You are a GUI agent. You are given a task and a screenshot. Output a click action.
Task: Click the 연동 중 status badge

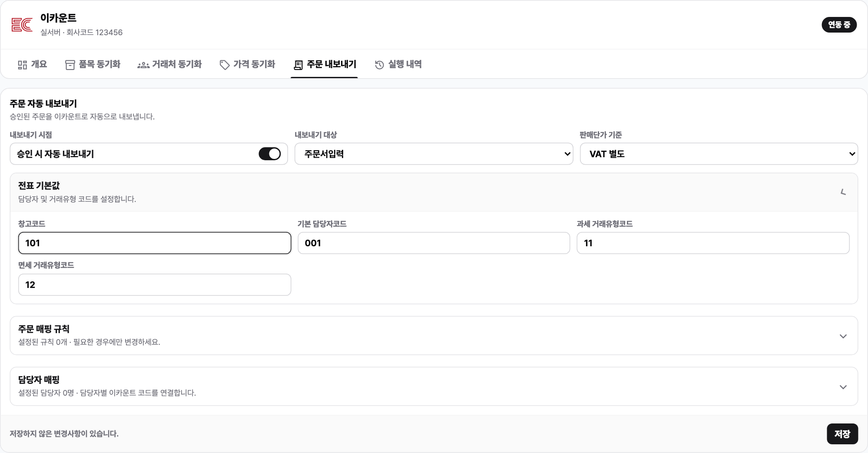(x=839, y=25)
